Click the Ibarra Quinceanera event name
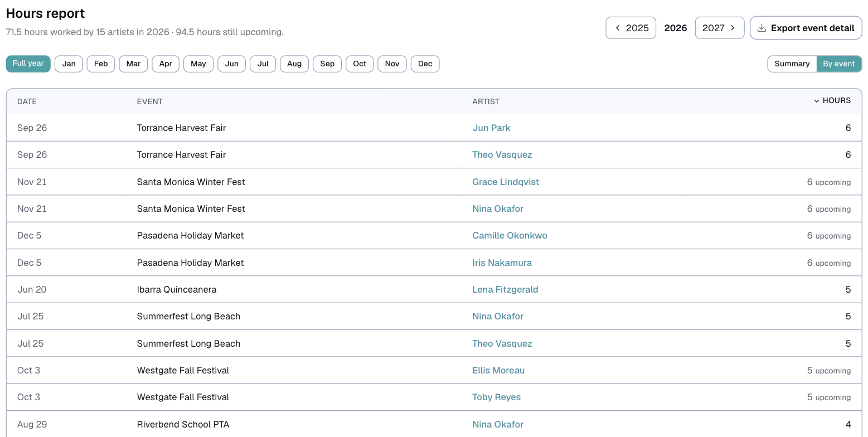 click(x=177, y=289)
